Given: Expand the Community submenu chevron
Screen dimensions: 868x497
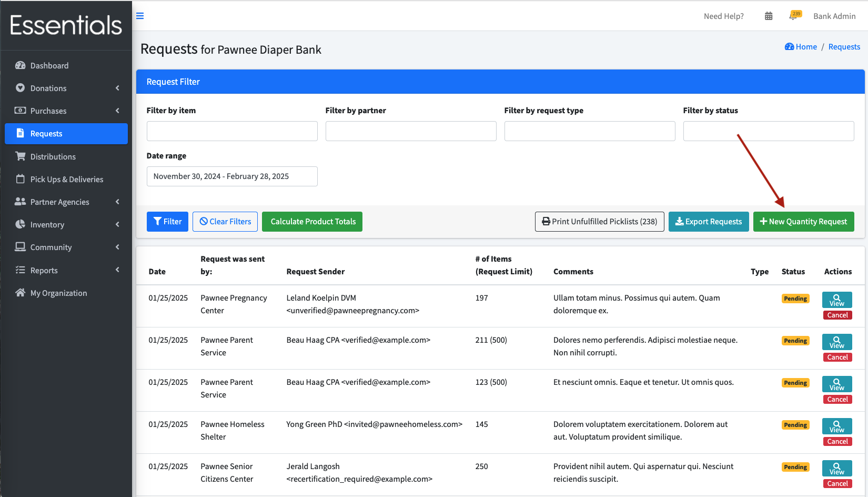Looking at the screenshot, I should pyautogui.click(x=117, y=247).
